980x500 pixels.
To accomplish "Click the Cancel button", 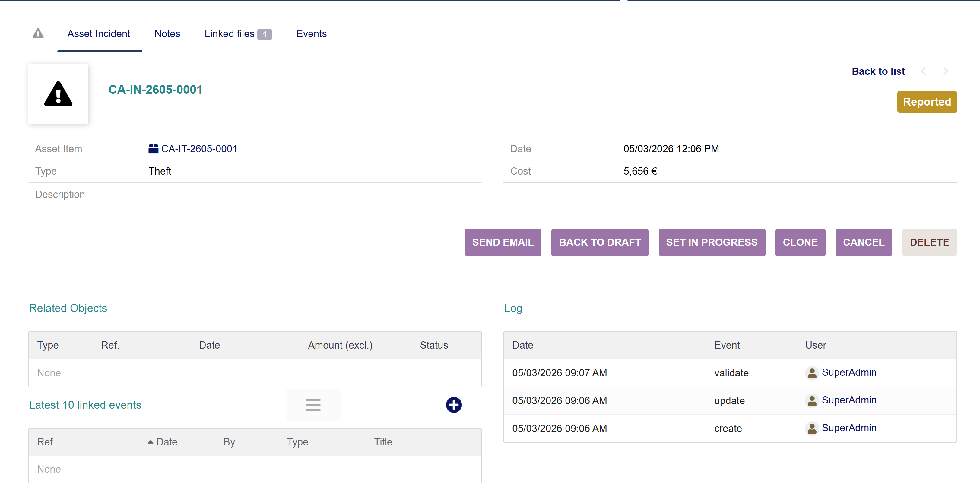I will (864, 242).
